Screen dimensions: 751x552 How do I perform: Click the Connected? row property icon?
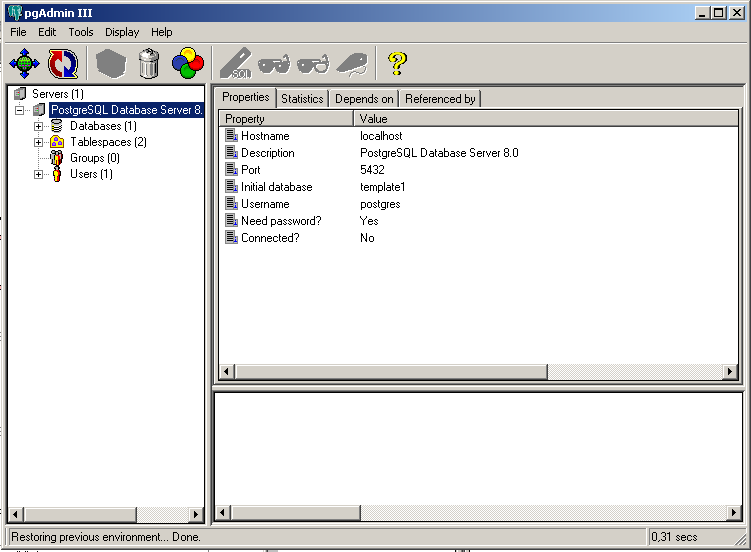pos(231,237)
